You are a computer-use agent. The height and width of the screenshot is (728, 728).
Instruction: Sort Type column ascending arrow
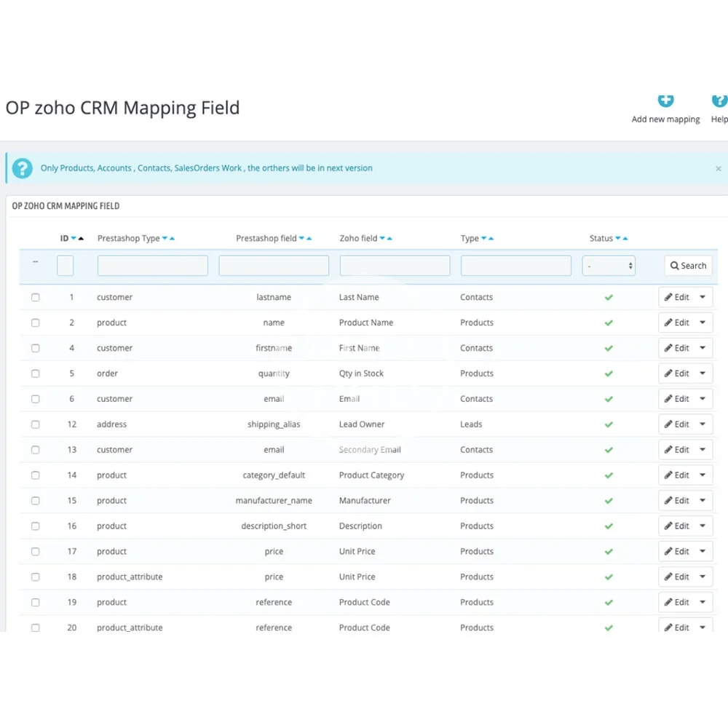point(491,239)
